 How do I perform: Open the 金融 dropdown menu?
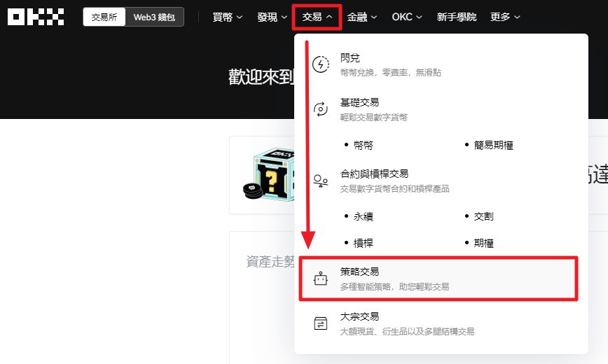pyautogui.click(x=361, y=17)
